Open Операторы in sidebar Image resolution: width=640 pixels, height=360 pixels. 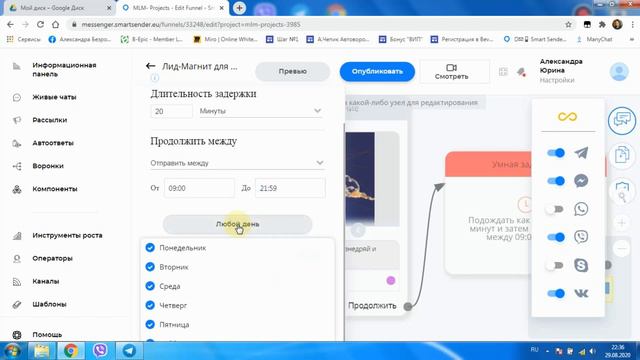pos(52,258)
